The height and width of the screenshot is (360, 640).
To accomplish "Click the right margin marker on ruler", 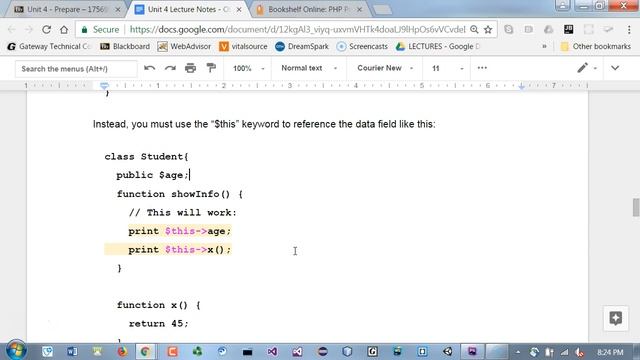I will (521, 86).
